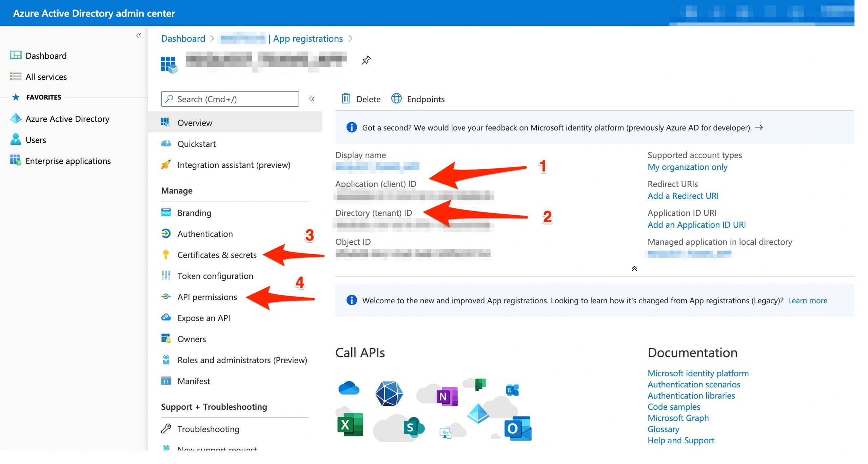Collapse the Essentials section with double chevron
This screenshot has height=464, width=868.
[634, 268]
